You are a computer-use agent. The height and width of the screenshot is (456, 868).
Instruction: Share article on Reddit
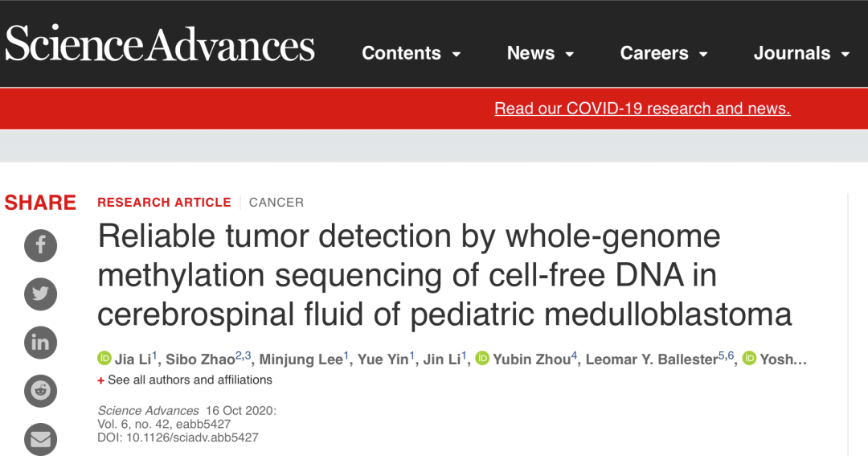40,391
